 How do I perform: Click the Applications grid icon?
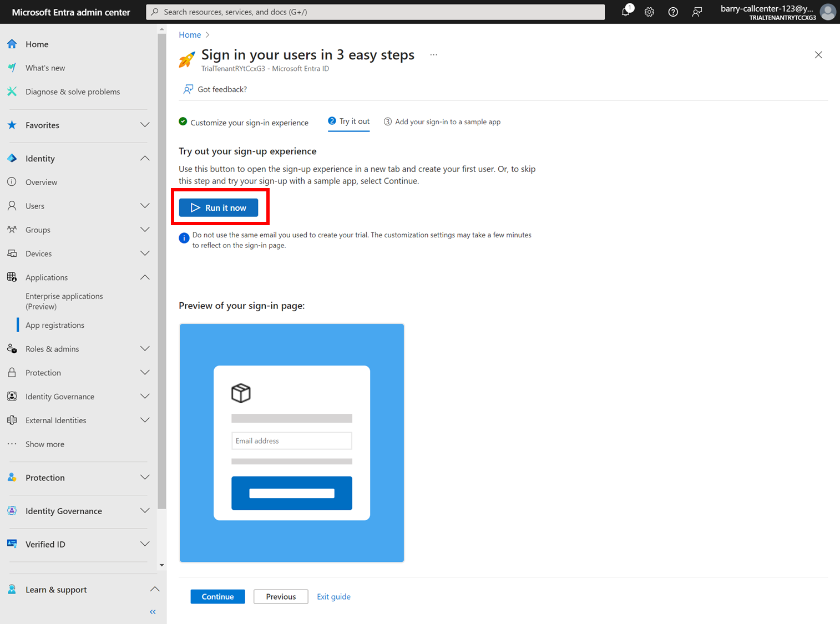pos(12,277)
